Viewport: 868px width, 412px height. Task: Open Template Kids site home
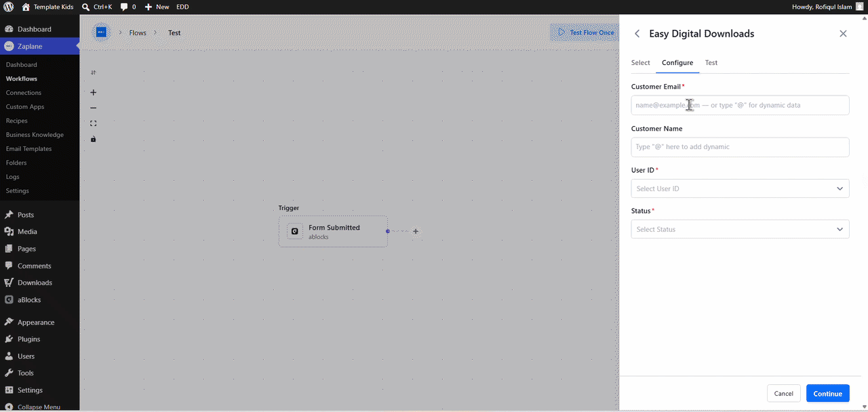tap(47, 7)
